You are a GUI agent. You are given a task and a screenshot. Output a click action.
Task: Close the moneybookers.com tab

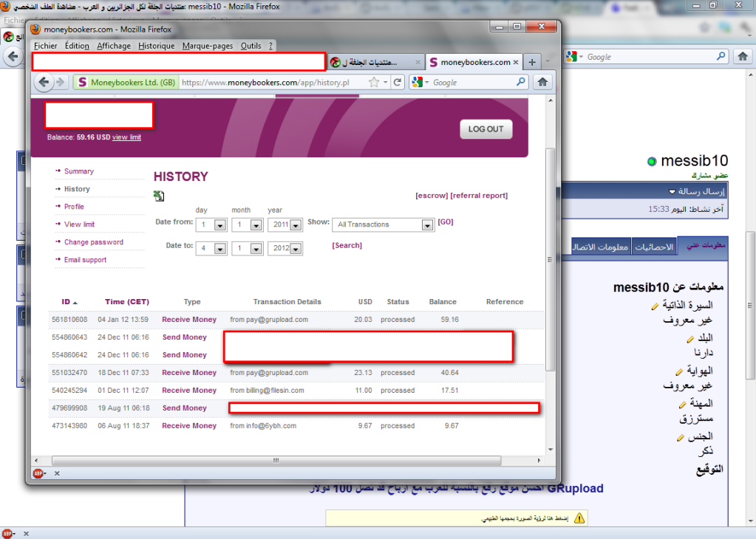[x=516, y=62]
